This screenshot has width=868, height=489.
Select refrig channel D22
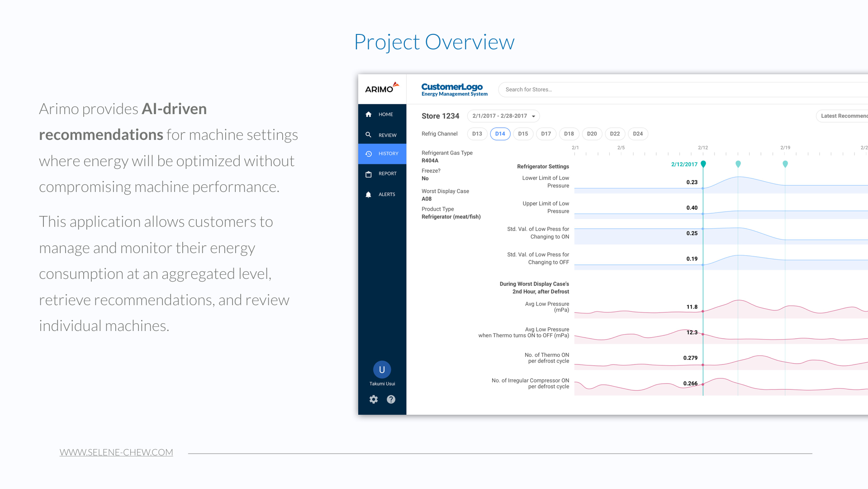coord(615,134)
